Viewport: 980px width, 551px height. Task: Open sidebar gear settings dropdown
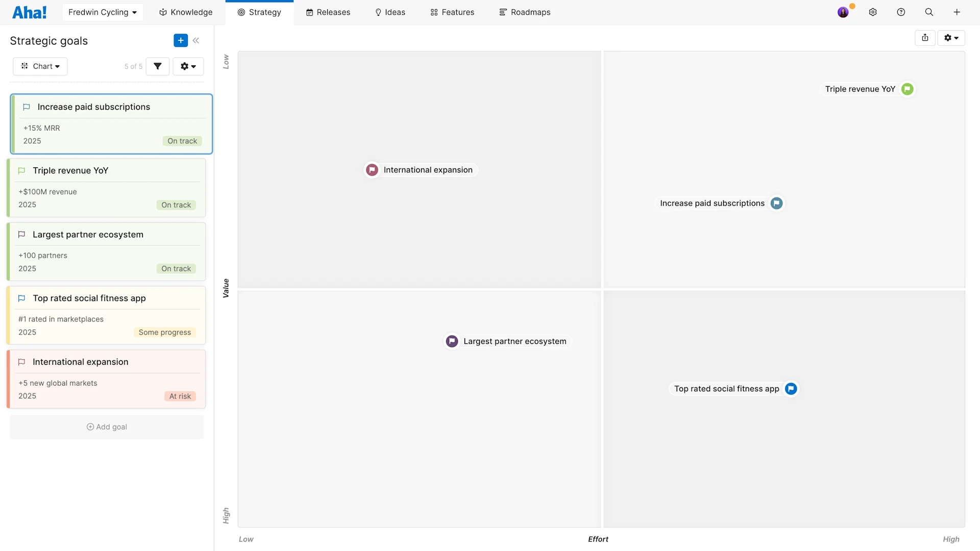[188, 66]
